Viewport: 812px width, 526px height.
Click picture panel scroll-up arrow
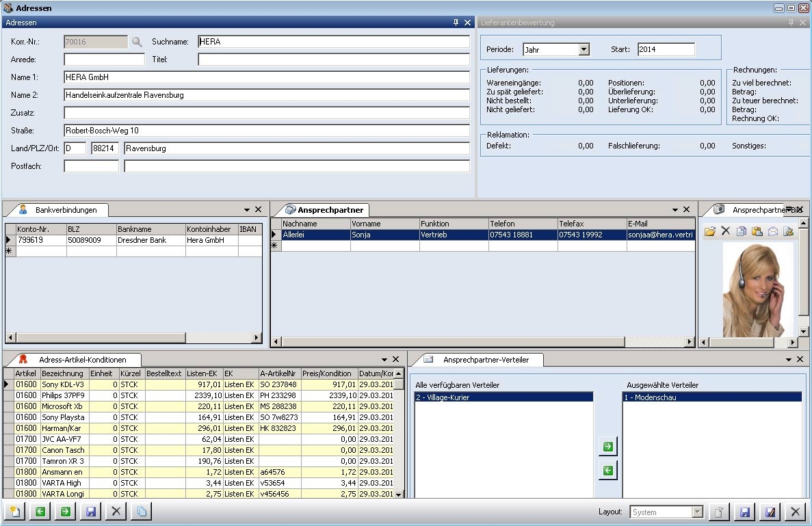pyautogui.click(x=803, y=224)
